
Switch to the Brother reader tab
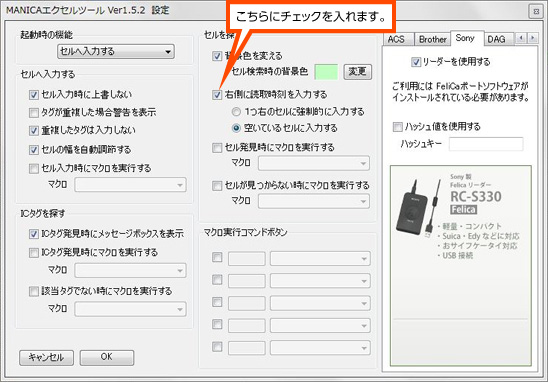(432, 39)
